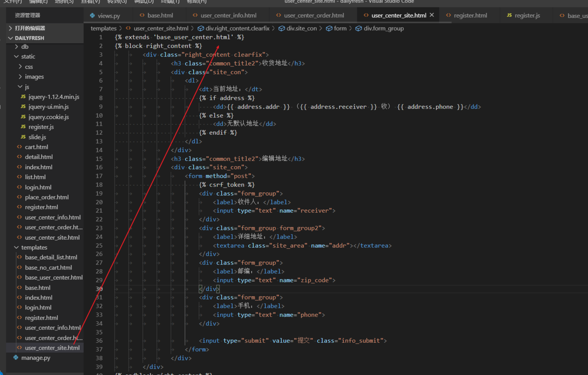Expand the images folder
This screenshot has width=588, height=375.
46,77
